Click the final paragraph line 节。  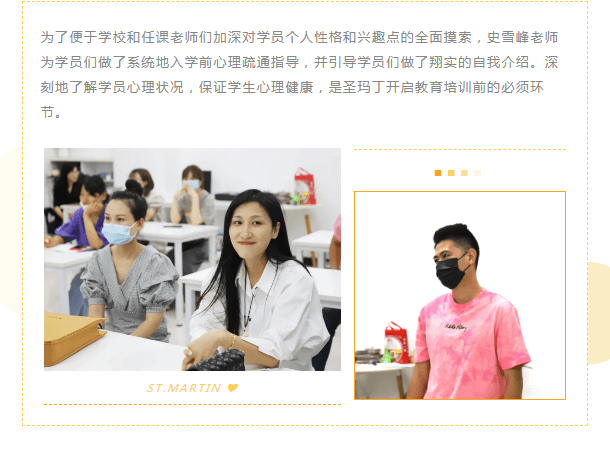click(x=51, y=112)
